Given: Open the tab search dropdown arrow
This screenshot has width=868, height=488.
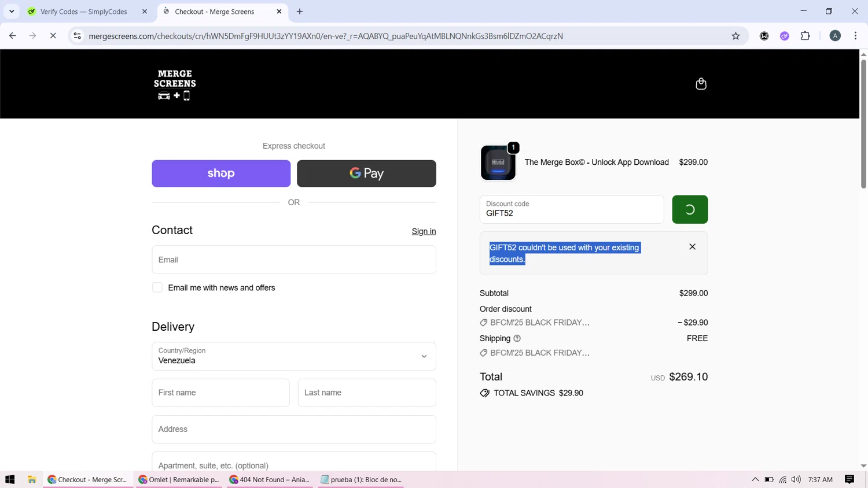Looking at the screenshot, I should pyautogui.click(x=12, y=12).
